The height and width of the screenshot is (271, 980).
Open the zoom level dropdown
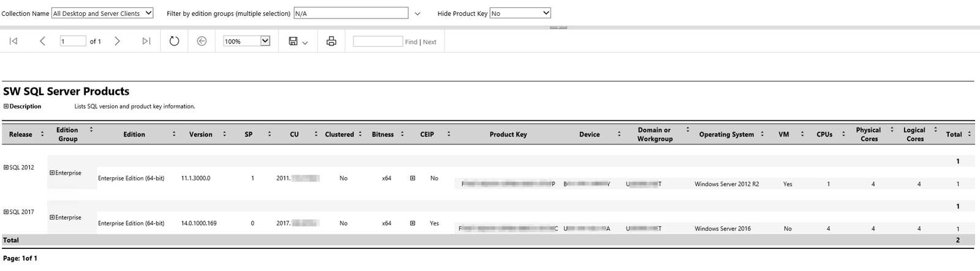coord(247,41)
